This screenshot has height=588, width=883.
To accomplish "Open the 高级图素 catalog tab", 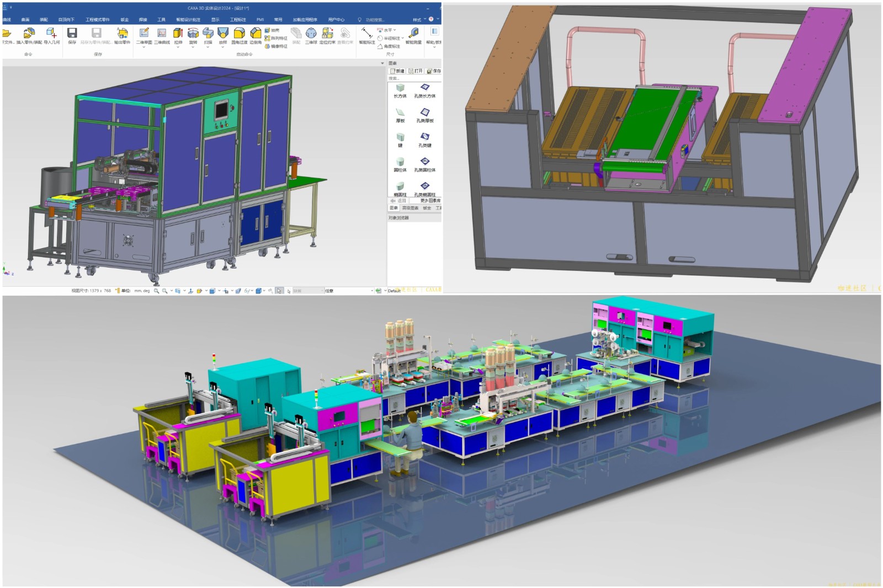I will (410, 208).
